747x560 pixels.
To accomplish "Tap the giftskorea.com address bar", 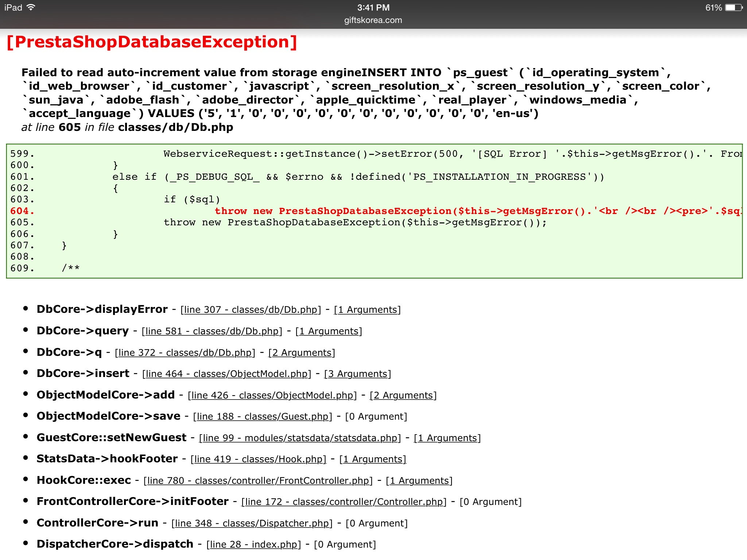I will 373,20.
